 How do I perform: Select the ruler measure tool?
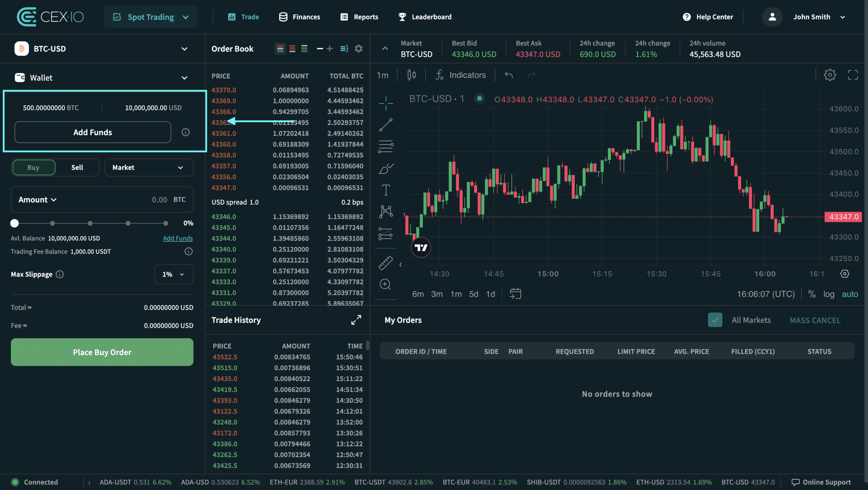386,263
